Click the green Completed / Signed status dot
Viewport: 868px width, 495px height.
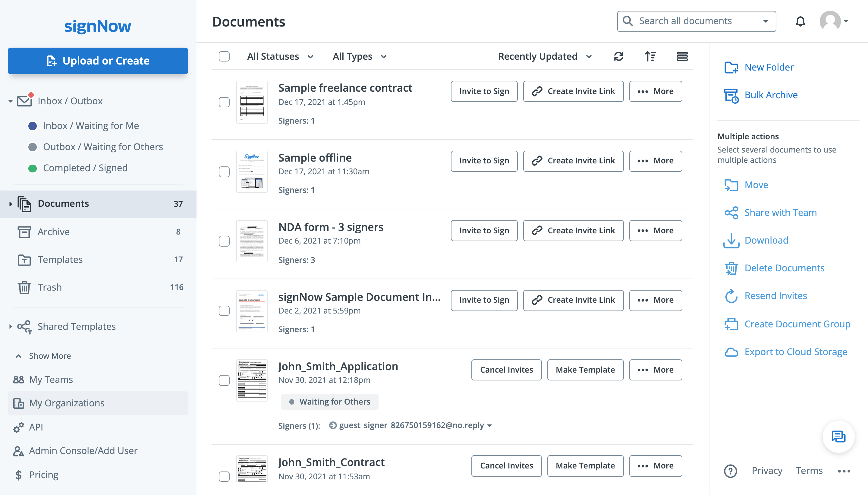(33, 168)
